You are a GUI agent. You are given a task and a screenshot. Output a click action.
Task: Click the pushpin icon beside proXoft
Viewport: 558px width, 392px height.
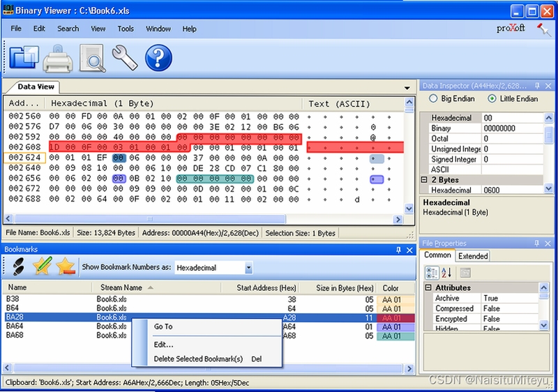(x=544, y=29)
